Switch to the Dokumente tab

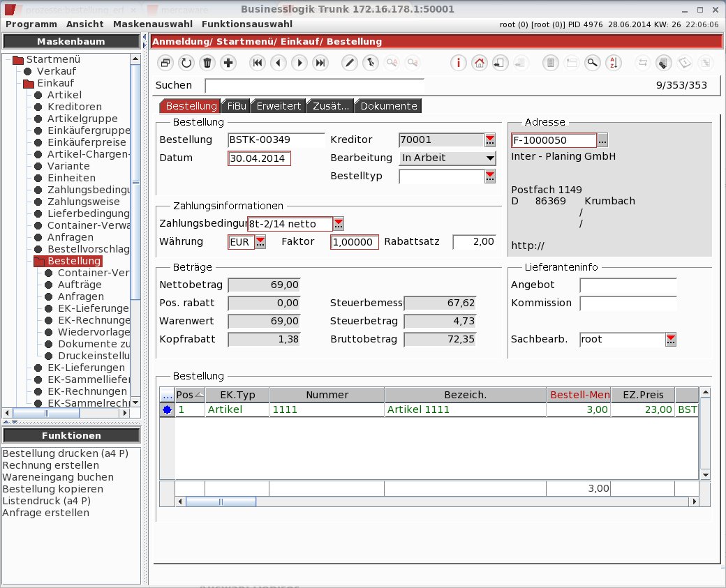pyautogui.click(x=388, y=106)
